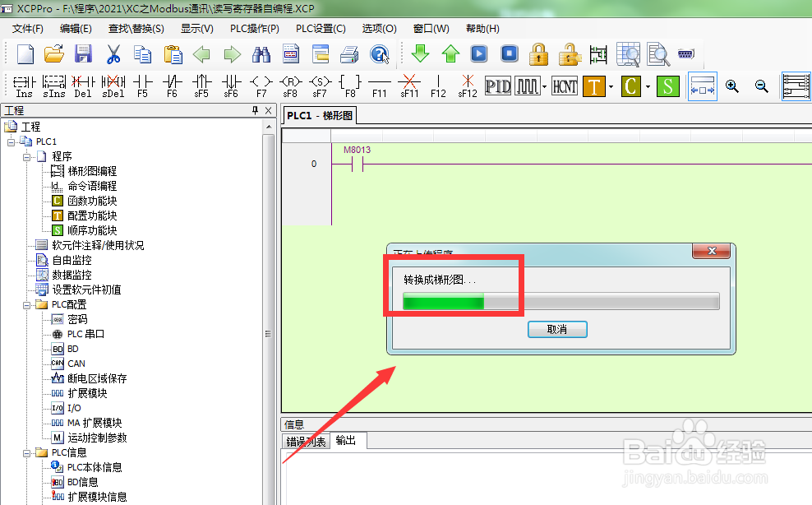Image resolution: width=812 pixels, height=505 pixels.
Task: Insert normally open contact F5
Action: click(x=143, y=86)
